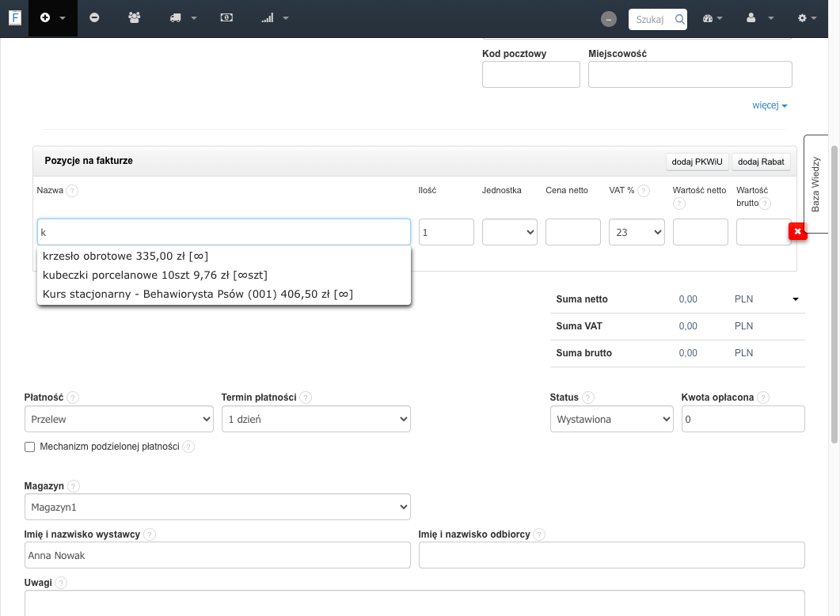840x616 pixels.
Task: Open the dashboard gauge menu
Action: (712, 18)
